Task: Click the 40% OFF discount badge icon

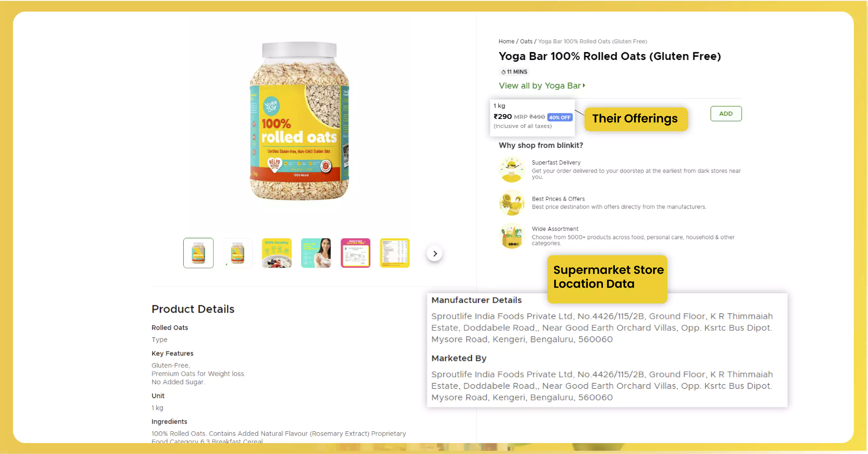Action: (560, 117)
